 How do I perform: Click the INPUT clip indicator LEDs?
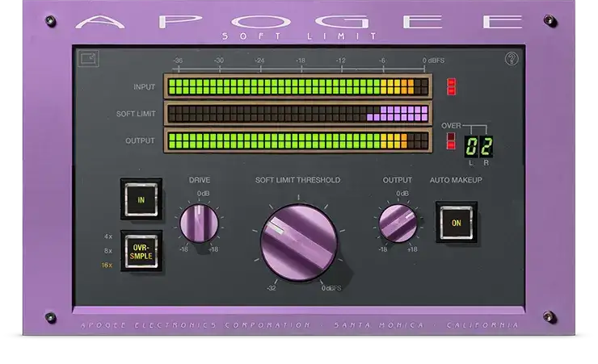[x=452, y=87]
